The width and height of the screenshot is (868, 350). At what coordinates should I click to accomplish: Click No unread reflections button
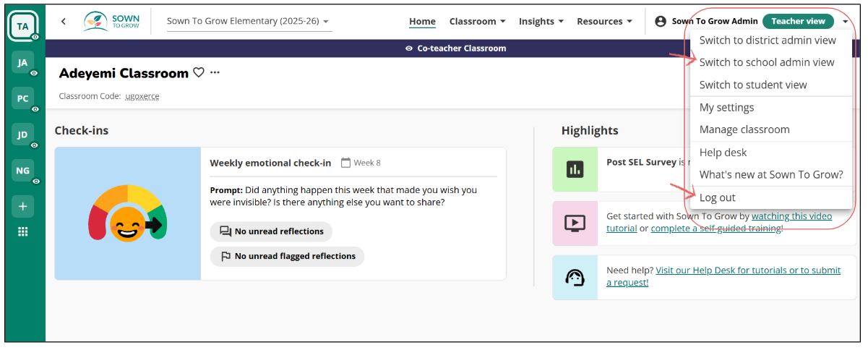tap(271, 231)
